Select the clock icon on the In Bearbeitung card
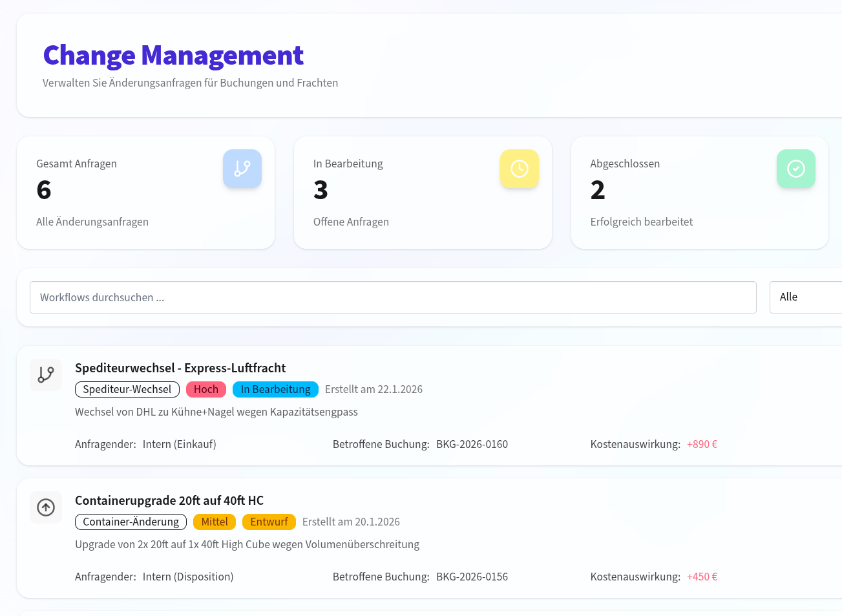 pos(519,169)
